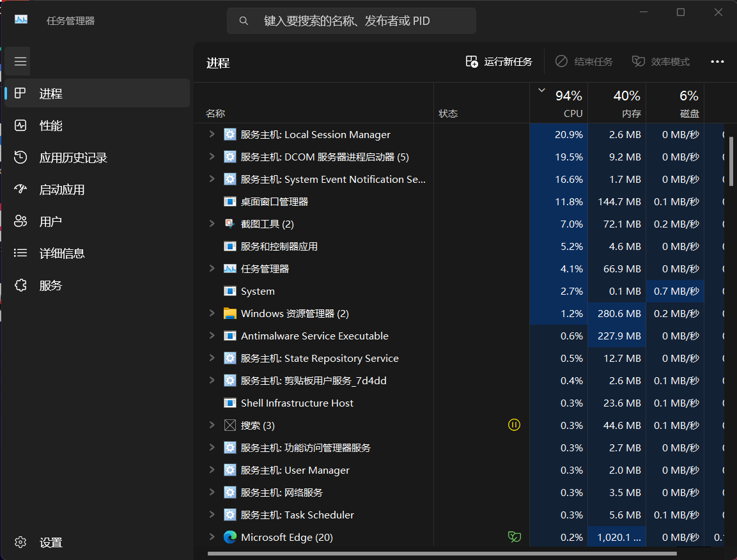Click the Microsoft Edge process icon

[x=230, y=537]
